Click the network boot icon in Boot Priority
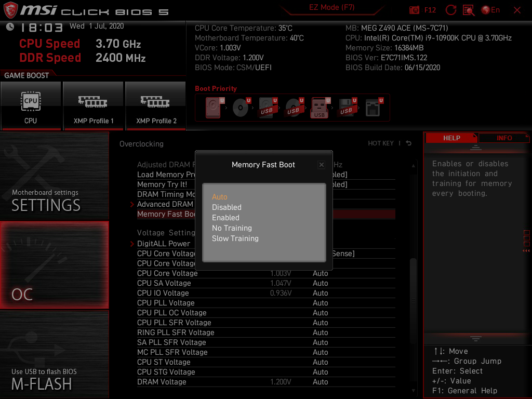 [x=373, y=107]
